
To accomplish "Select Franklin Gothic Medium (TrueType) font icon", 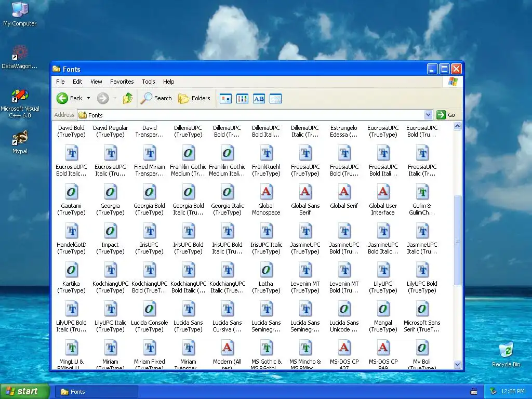I will click(x=188, y=153).
